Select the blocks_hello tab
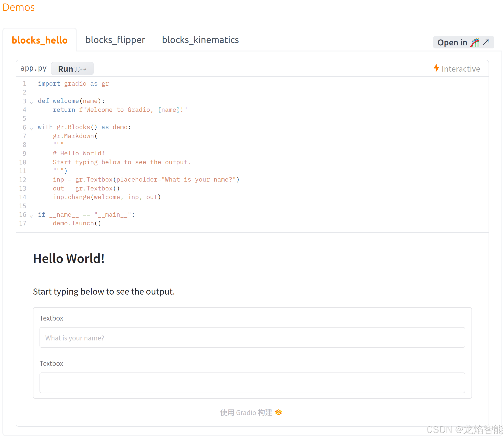Image resolution: width=504 pixels, height=438 pixels. [x=40, y=40]
